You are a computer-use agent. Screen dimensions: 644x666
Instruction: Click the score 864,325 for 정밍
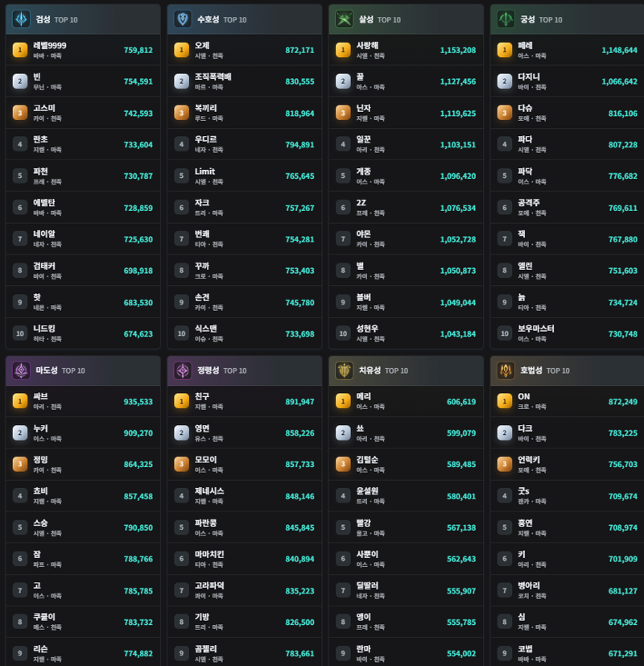(138, 465)
